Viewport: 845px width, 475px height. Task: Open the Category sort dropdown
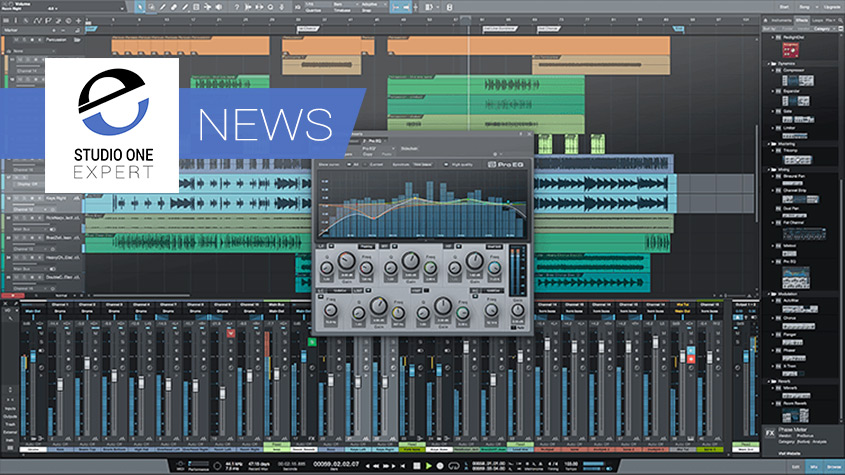pos(824,29)
